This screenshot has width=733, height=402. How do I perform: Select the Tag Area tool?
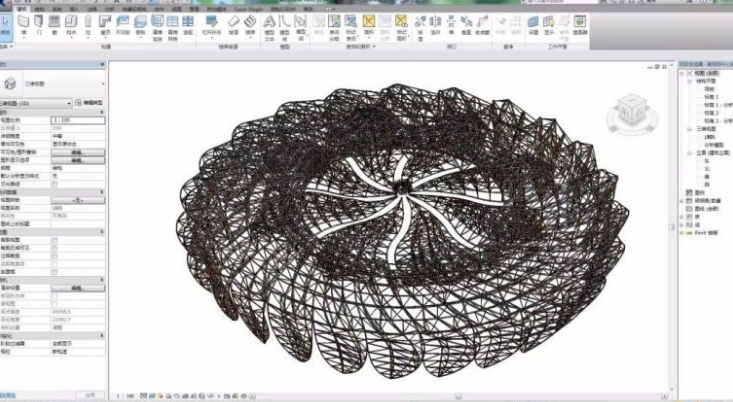(x=401, y=27)
